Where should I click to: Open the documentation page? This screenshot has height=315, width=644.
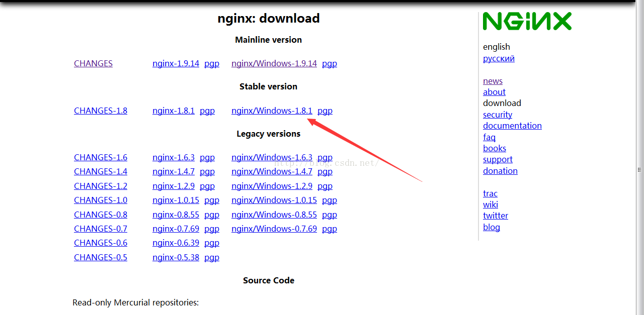click(x=512, y=126)
